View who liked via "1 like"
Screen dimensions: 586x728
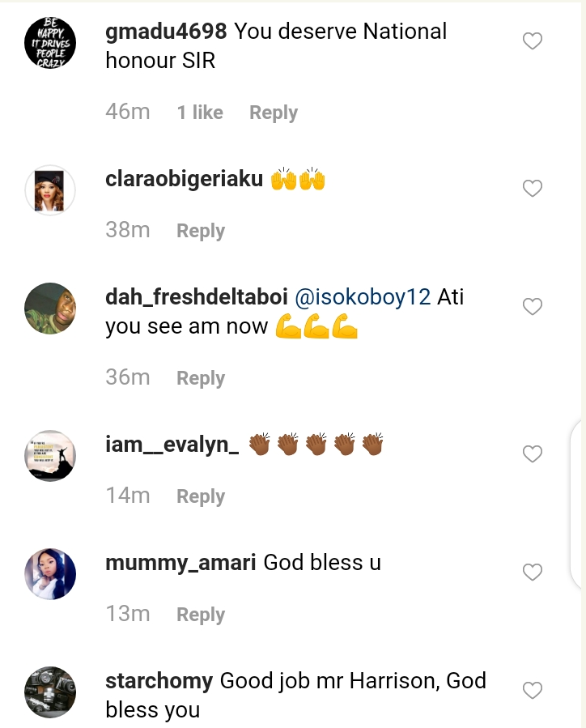click(x=200, y=113)
